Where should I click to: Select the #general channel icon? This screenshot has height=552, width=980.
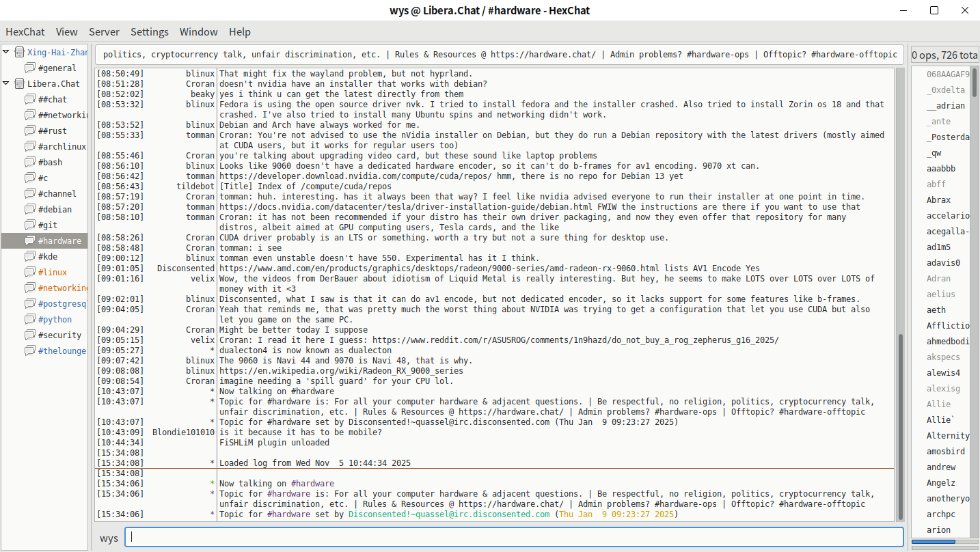pos(30,68)
